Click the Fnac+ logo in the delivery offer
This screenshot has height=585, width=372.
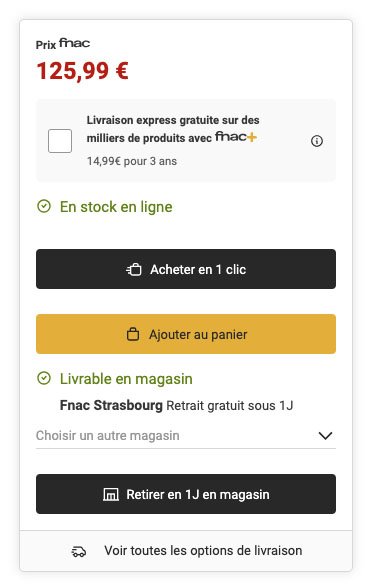[x=236, y=137]
